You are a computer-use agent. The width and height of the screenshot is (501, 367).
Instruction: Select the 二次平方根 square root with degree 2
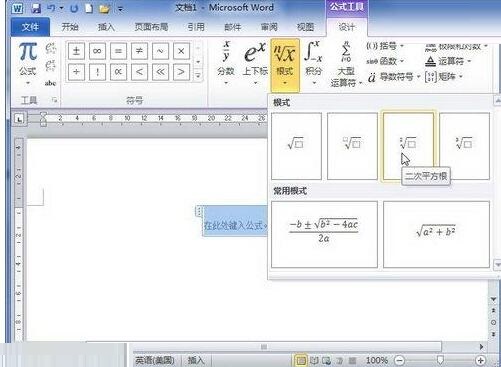(408, 146)
